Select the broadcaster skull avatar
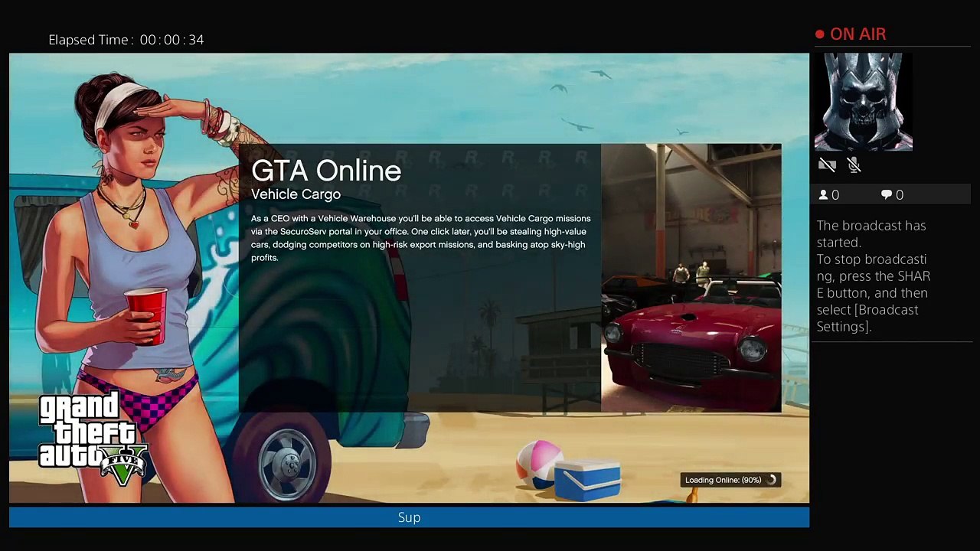 [x=863, y=102]
